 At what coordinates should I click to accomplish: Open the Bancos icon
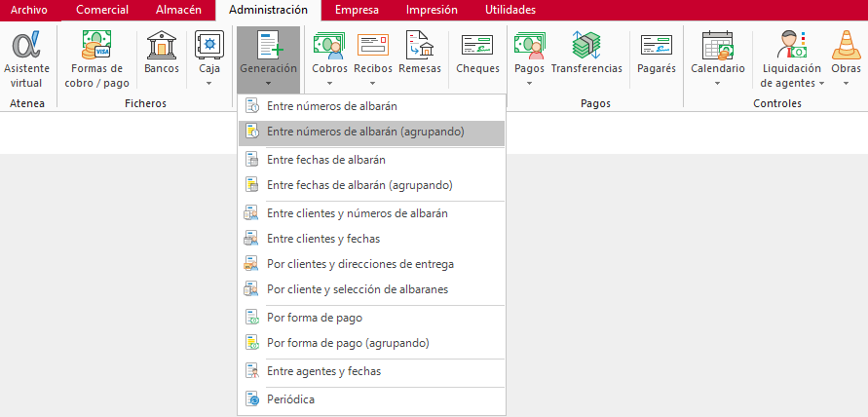[x=162, y=46]
